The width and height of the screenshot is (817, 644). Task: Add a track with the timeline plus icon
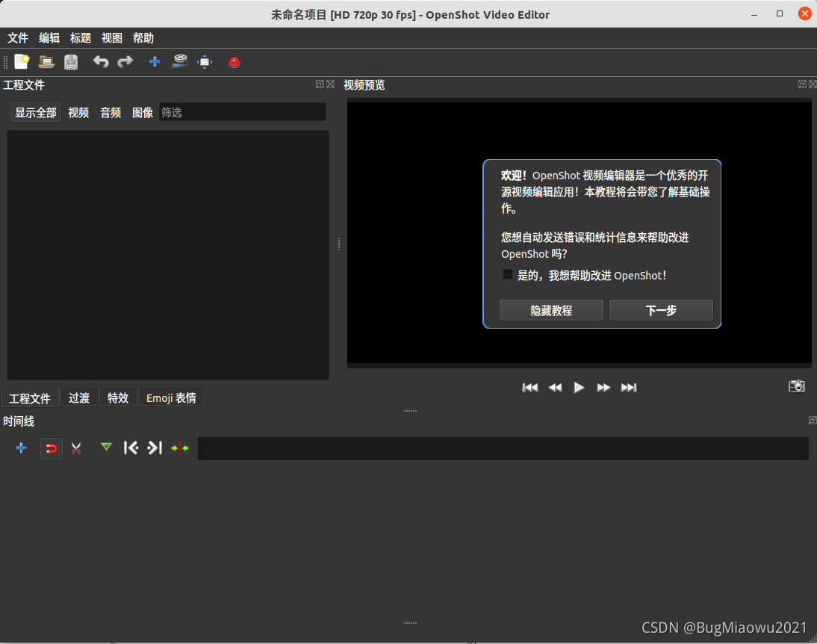[22, 448]
